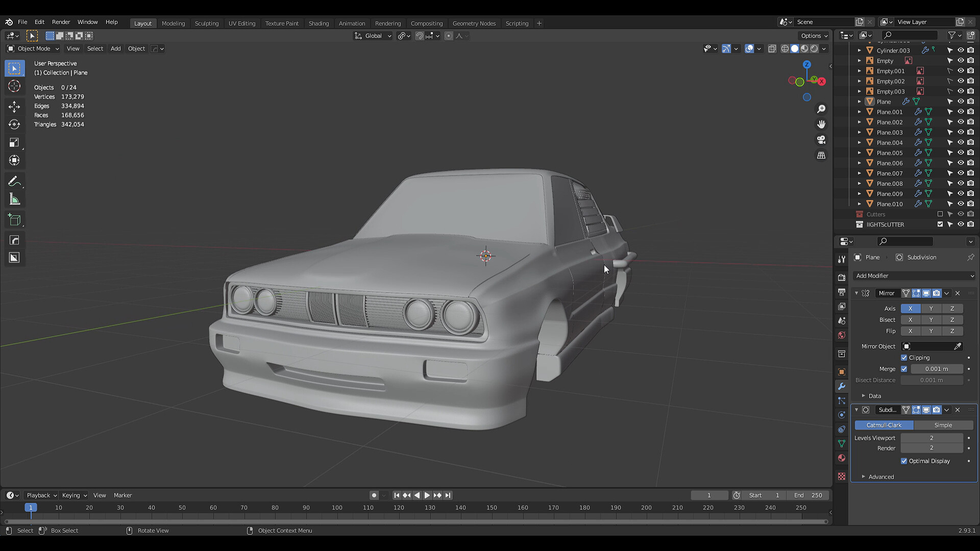Activate the Measure tool
This screenshot has height=551, width=980.
click(14, 199)
